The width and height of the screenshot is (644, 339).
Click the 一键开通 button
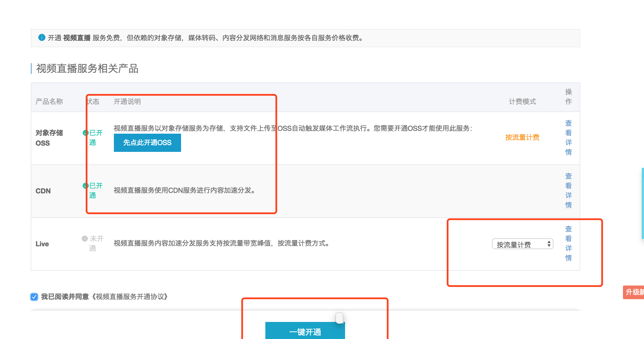305,330
